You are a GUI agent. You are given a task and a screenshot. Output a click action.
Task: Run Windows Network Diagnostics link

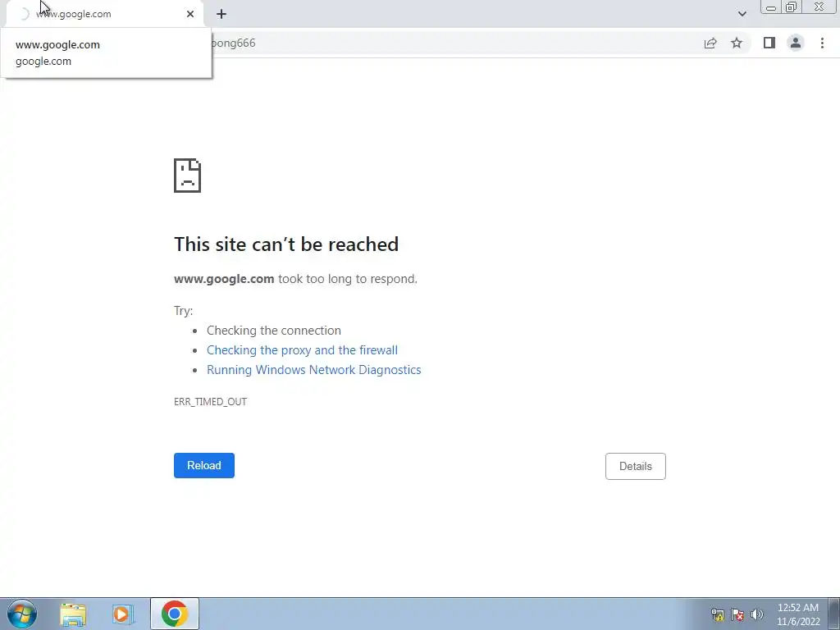point(314,370)
